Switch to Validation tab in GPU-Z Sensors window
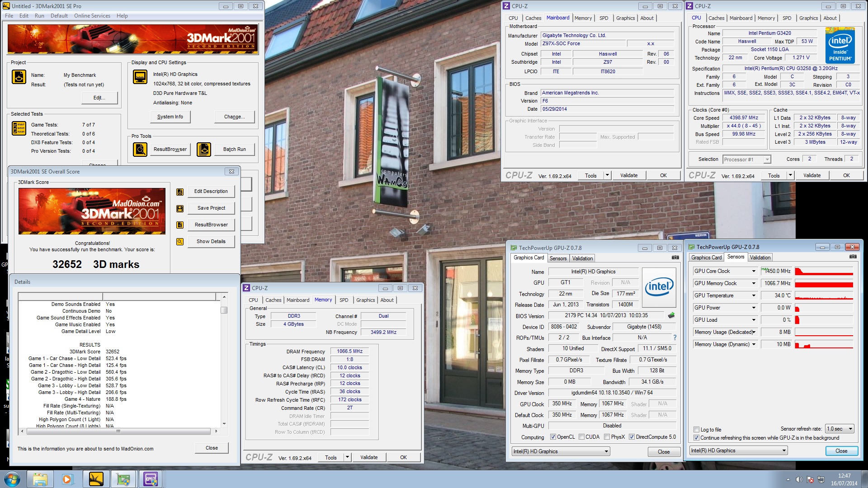The height and width of the screenshot is (488, 868). (x=760, y=258)
